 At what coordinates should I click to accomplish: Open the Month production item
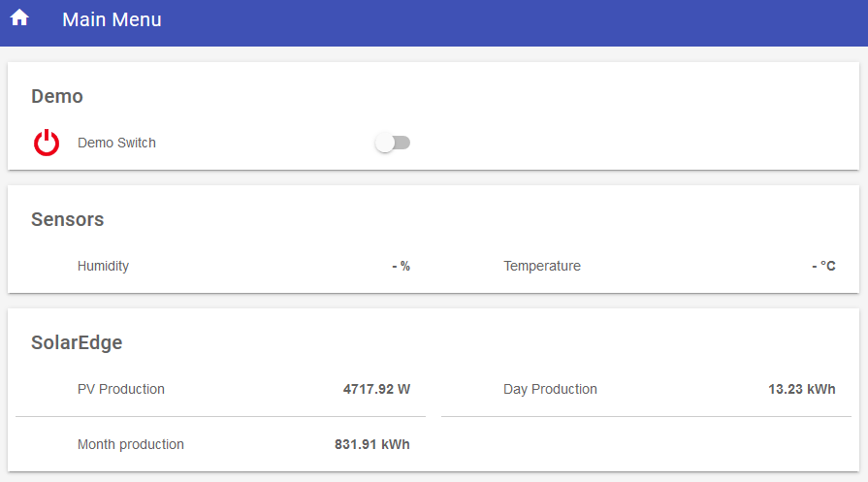point(220,444)
